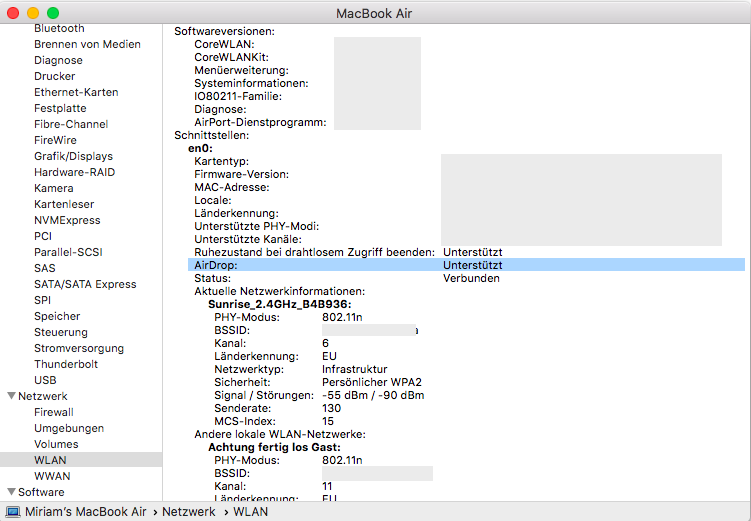The height and width of the screenshot is (521, 751).
Task: Choose Fibre-Channel in the sidebar
Action: click(71, 124)
